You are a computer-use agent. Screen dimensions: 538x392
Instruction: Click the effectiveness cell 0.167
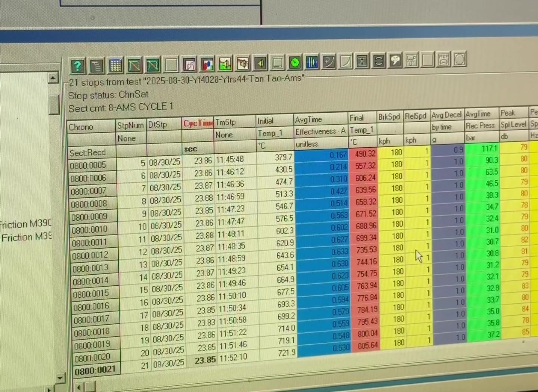(x=321, y=155)
